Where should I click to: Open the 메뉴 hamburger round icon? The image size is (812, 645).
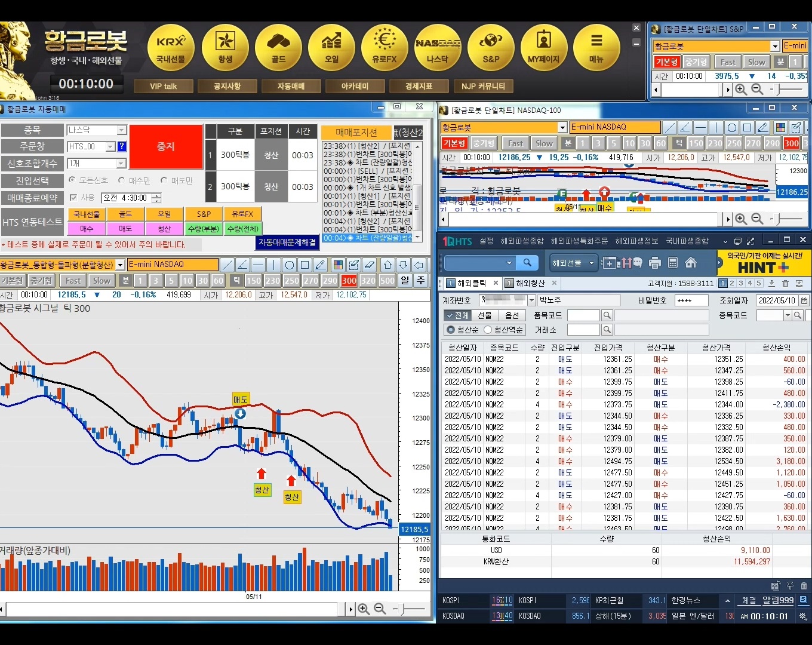(596, 48)
